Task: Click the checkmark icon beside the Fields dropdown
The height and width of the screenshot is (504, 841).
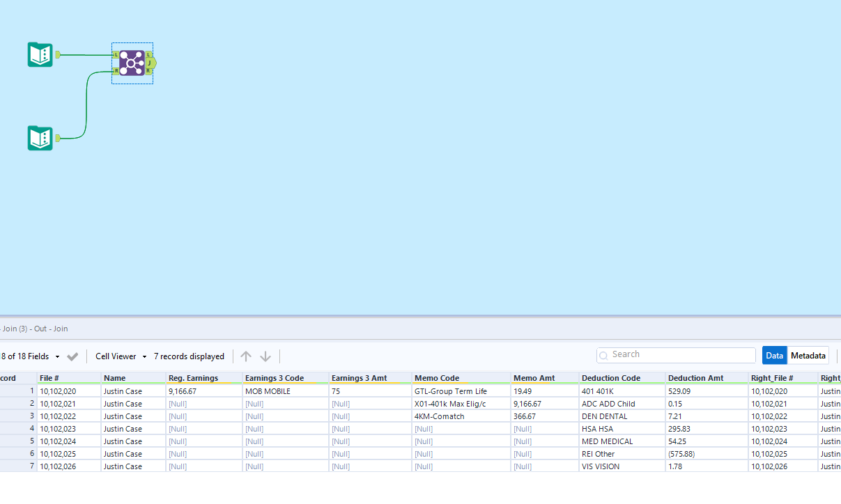Action: point(72,356)
